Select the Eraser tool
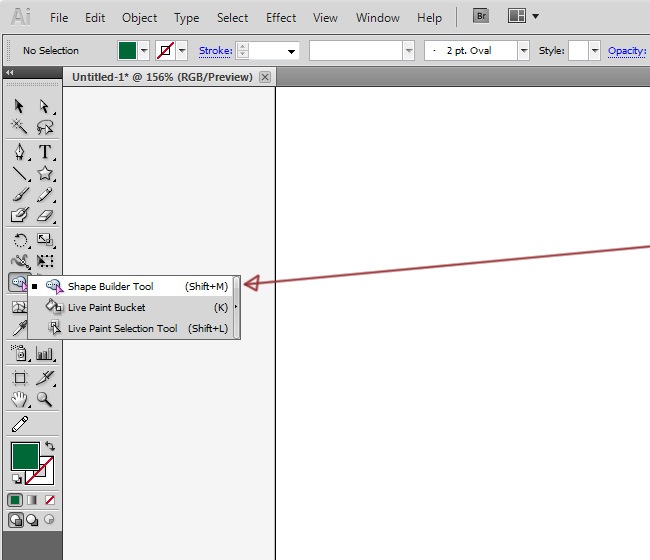Image resolution: width=650 pixels, height=560 pixels. (x=45, y=215)
